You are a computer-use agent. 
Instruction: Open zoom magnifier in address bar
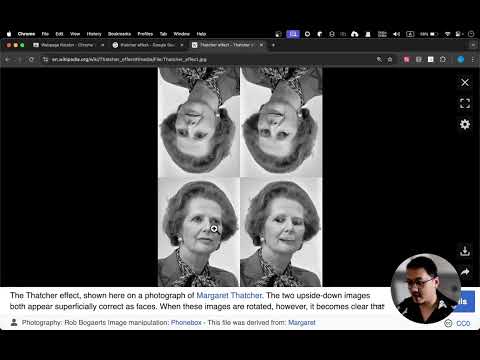tap(379, 59)
